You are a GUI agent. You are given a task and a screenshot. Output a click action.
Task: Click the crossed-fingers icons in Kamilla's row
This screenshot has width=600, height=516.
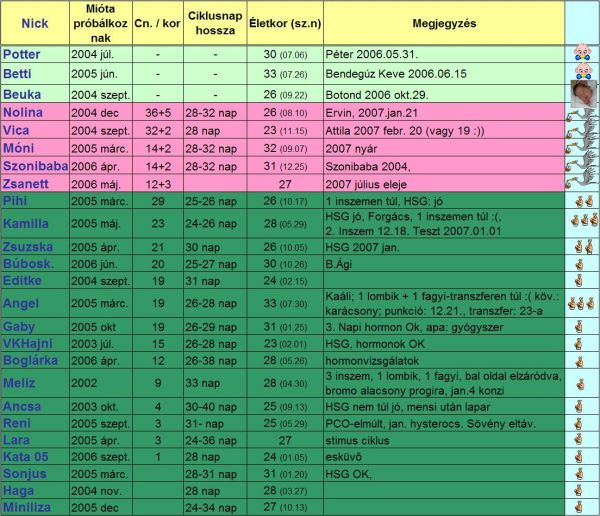(x=580, y=223)
